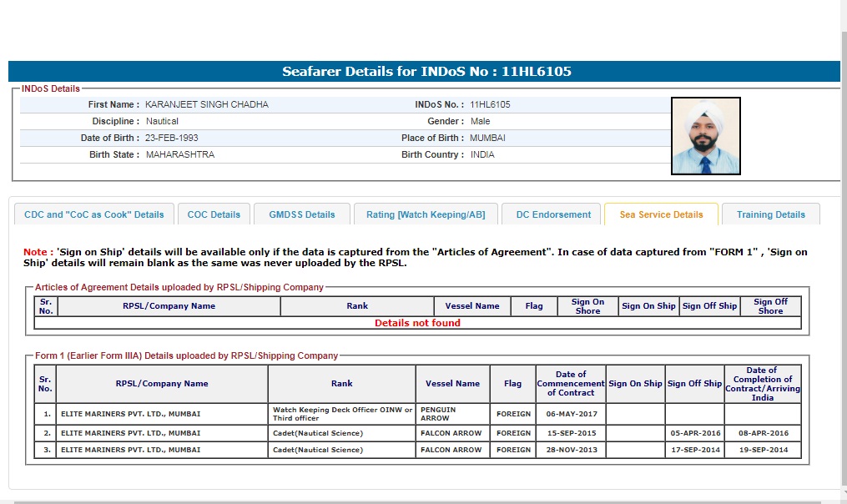Screen dimensions: 847x504
Task: Click the seafarer's profile photo
Action: click(705, 136)
